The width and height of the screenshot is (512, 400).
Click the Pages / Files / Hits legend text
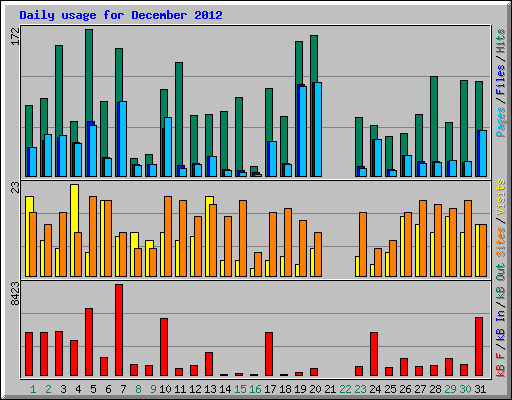tap(500, 83)
